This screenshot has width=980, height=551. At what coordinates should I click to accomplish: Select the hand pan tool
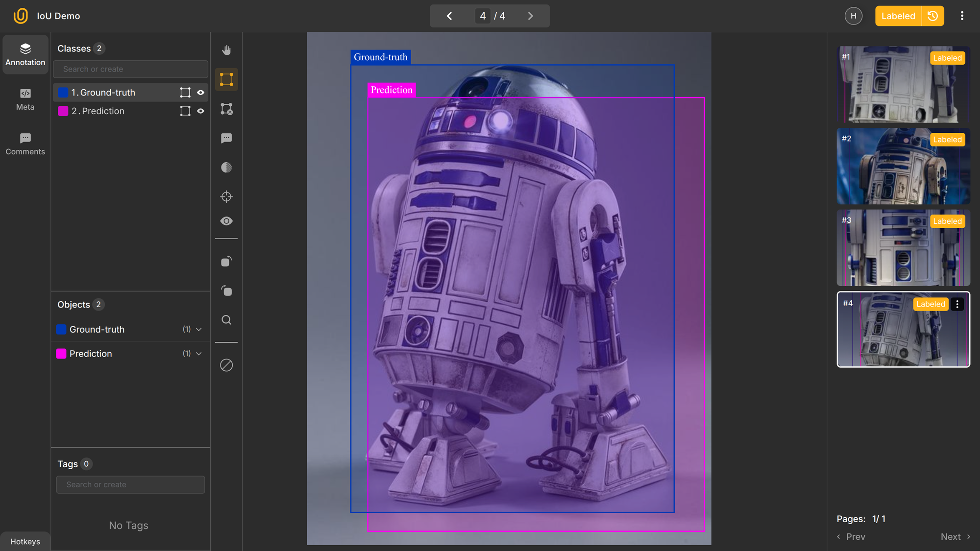click(x=226, y=50)
